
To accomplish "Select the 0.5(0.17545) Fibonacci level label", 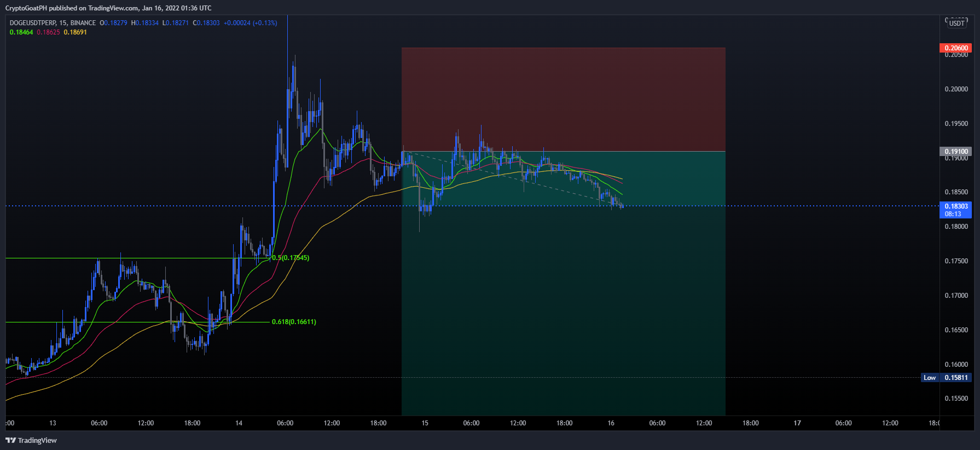I will click(291, 258).
